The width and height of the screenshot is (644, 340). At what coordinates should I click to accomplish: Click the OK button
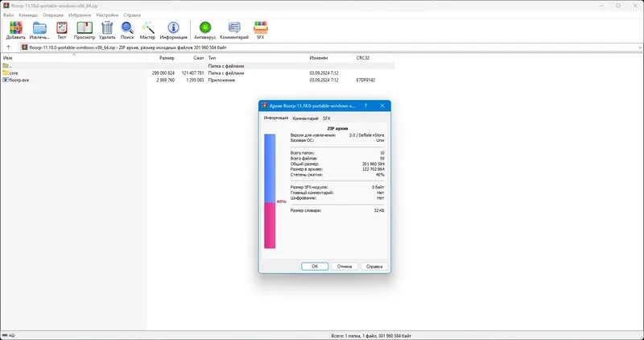[x=315, y=267]
